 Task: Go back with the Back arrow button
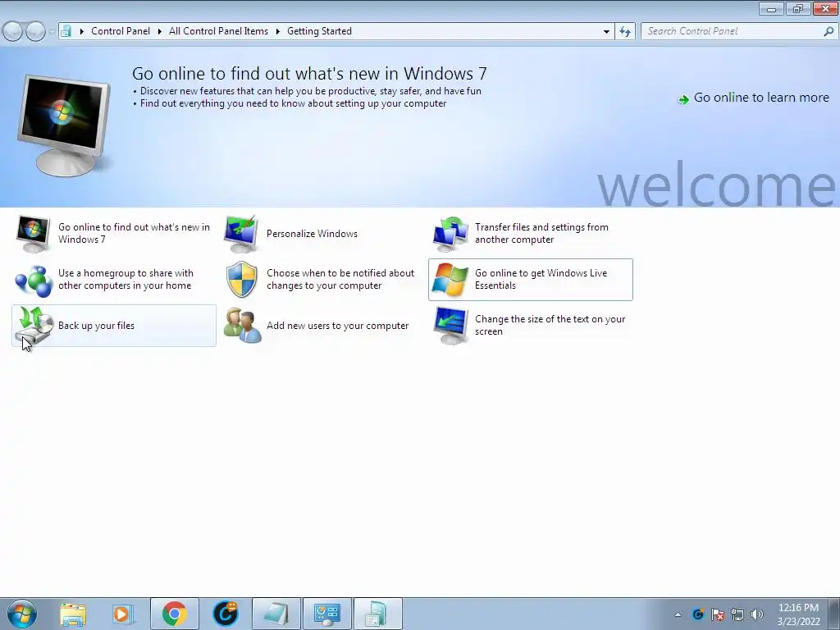(13, 31)
